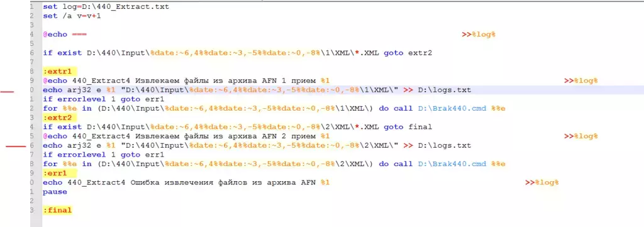Click line number 4 in the gutter
Image resolution: width=644 pixels, height=227 pixels.
pyautogui.click(x=31, y=35)
